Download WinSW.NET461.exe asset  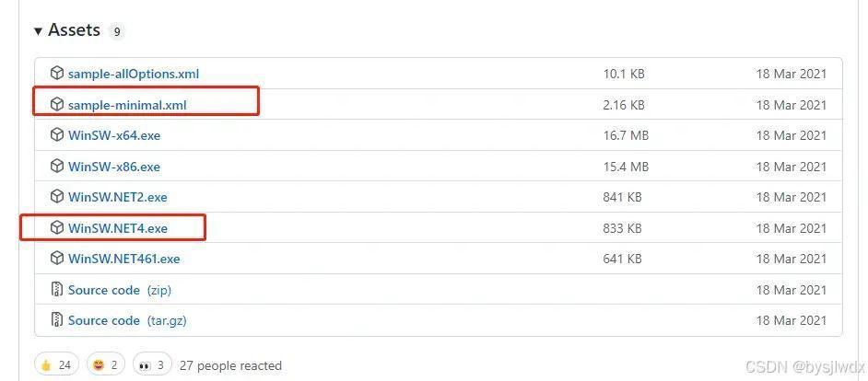124,259
